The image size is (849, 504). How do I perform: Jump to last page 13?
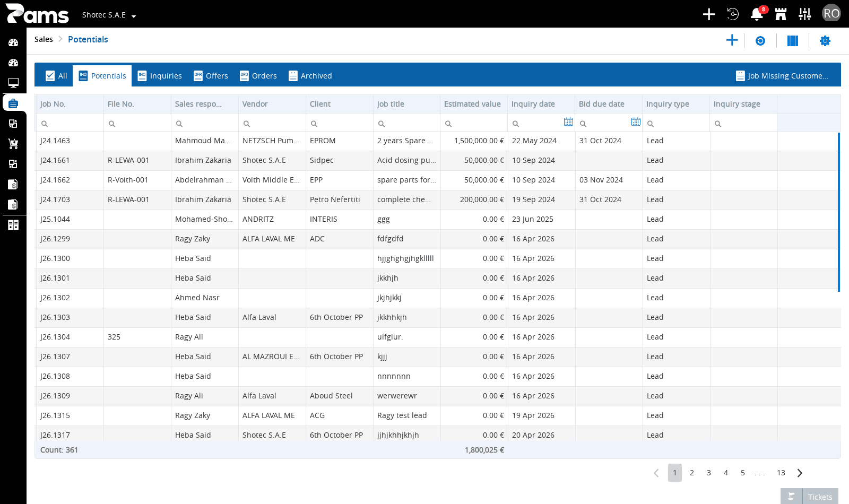pos(781,473)
